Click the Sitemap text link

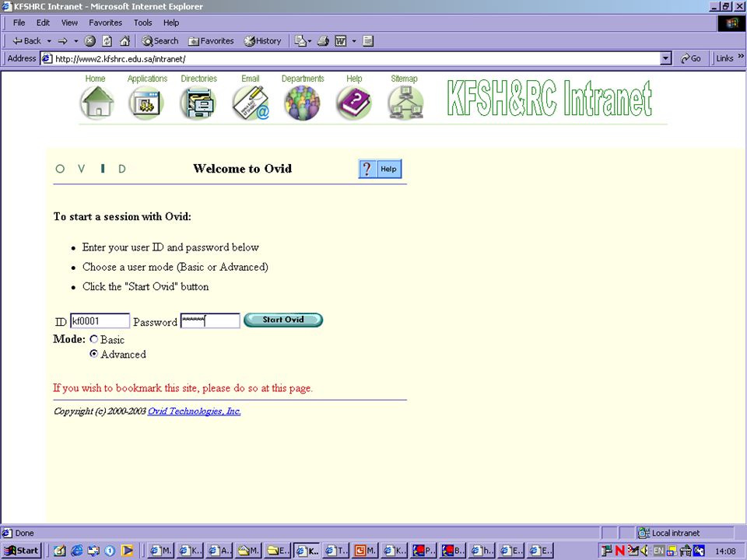[x=404, y=79]
